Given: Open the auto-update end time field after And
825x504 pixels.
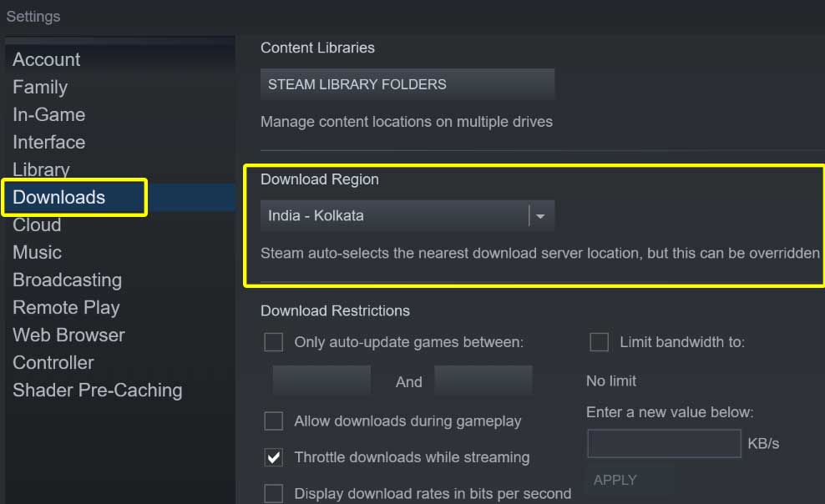Looking at the screenshot, I should pyautogui.click(x=483, y=381).
